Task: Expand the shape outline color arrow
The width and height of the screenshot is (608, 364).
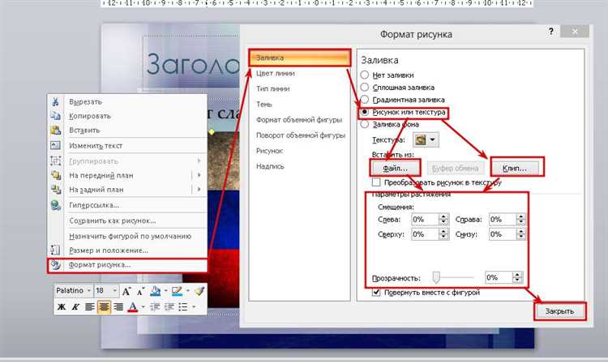Action: point(188,291)
